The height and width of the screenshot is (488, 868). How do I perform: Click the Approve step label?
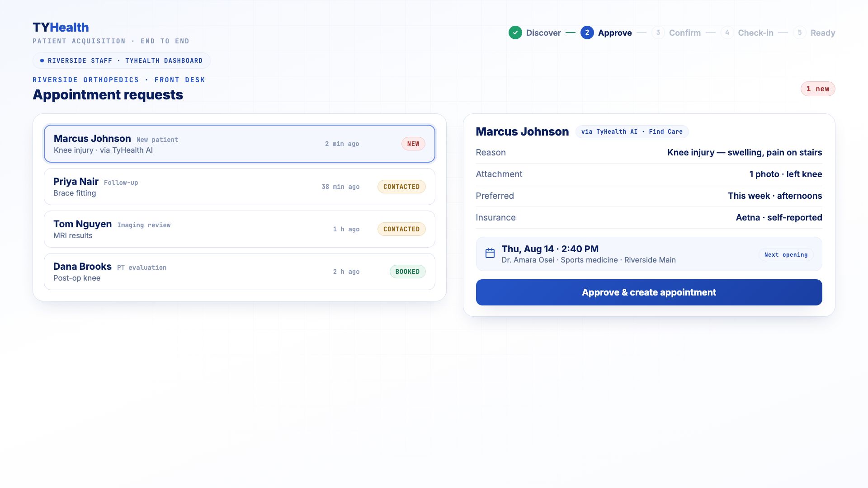[x=615, y=33]
